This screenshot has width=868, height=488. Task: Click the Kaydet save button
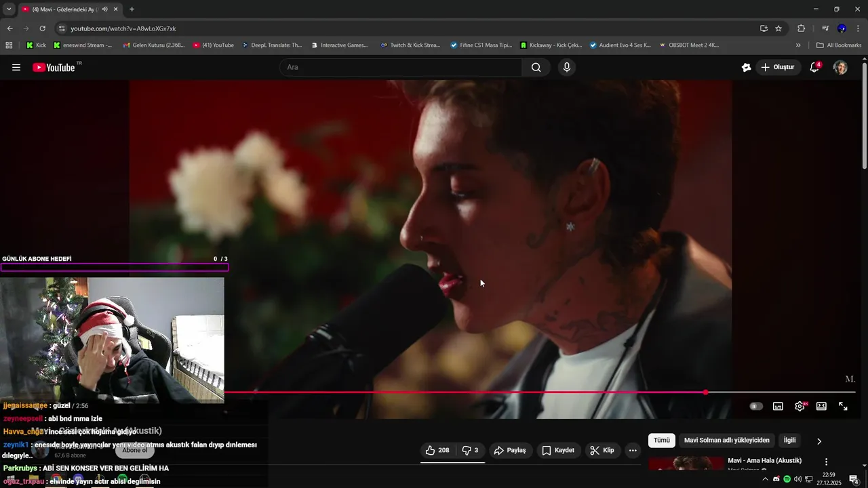[x=558, y=450]
